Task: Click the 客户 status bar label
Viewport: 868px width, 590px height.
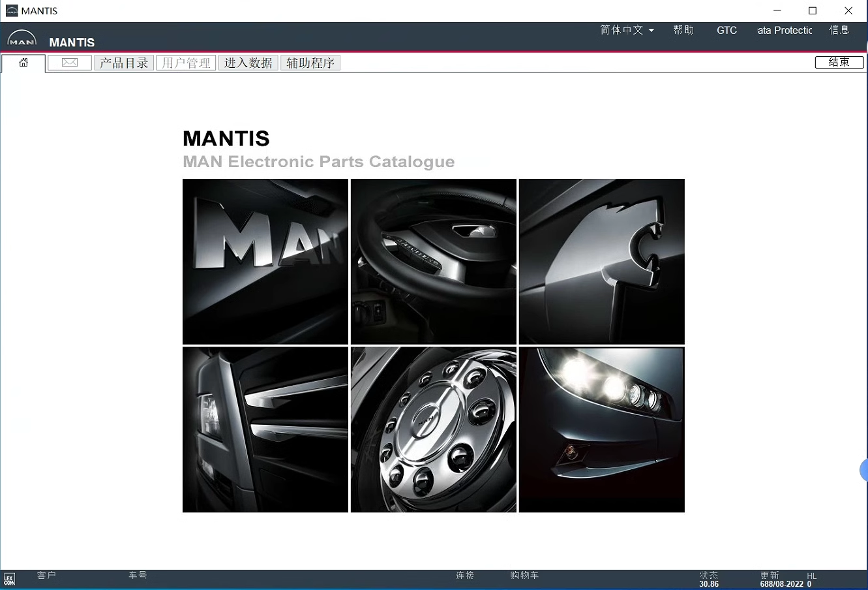Action: pyautogui.click(x=46, y=575)
